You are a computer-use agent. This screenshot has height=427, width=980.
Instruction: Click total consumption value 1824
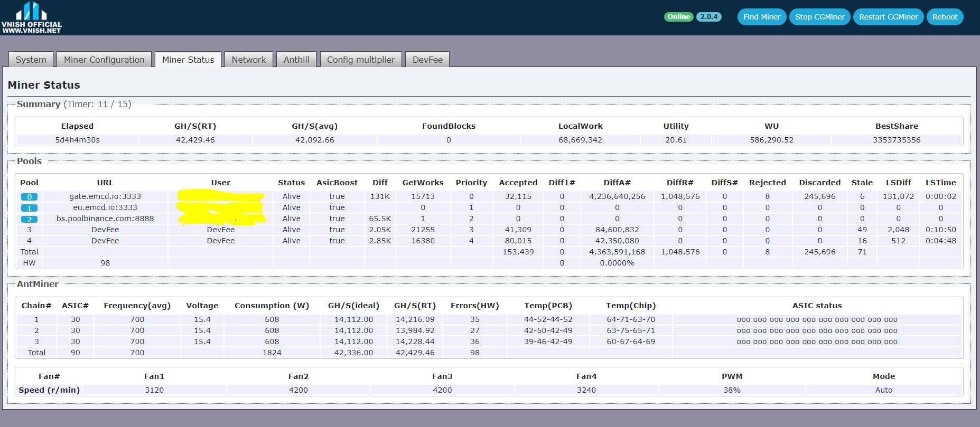coord(272,353)
